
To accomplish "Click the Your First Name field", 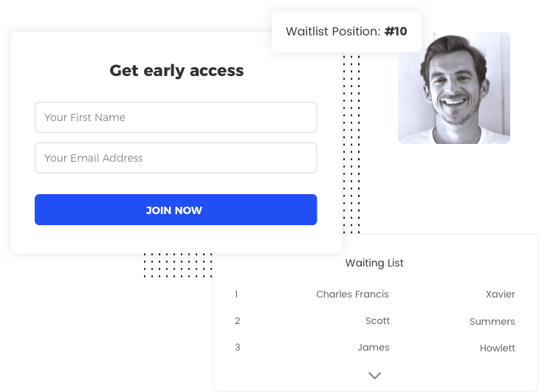I will click(x=176, y=117).
